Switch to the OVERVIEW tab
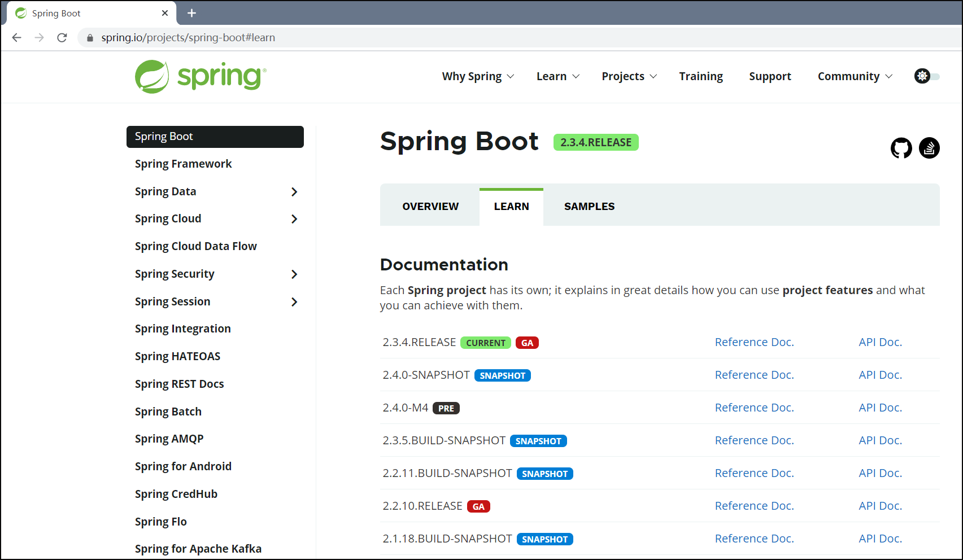 point(430,207)
